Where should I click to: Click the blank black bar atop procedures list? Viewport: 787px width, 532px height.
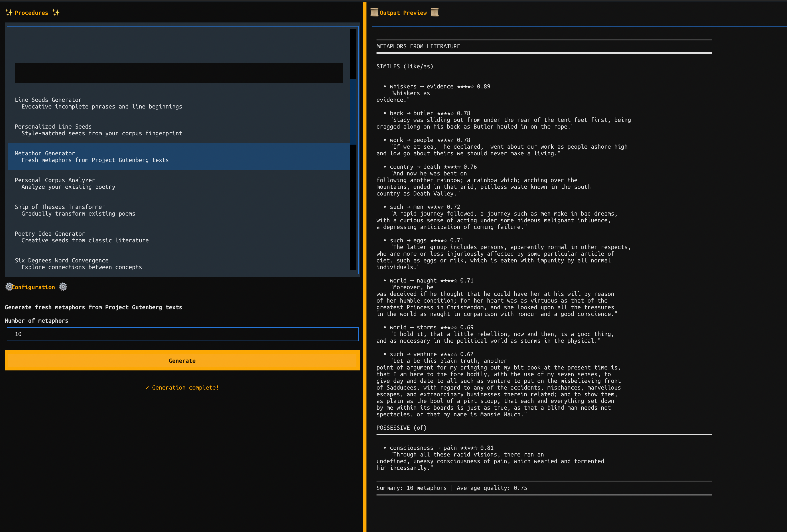178,72
